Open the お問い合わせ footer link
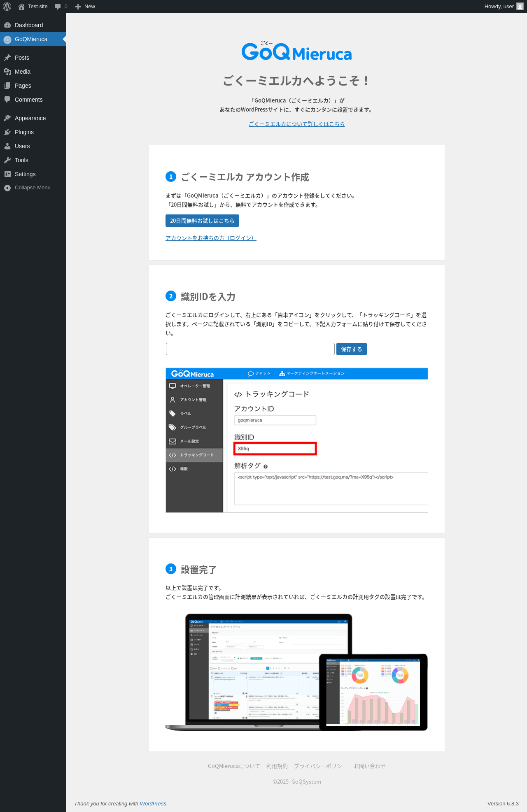This screenshot has width=527, height=812. [x=370, y=766]
